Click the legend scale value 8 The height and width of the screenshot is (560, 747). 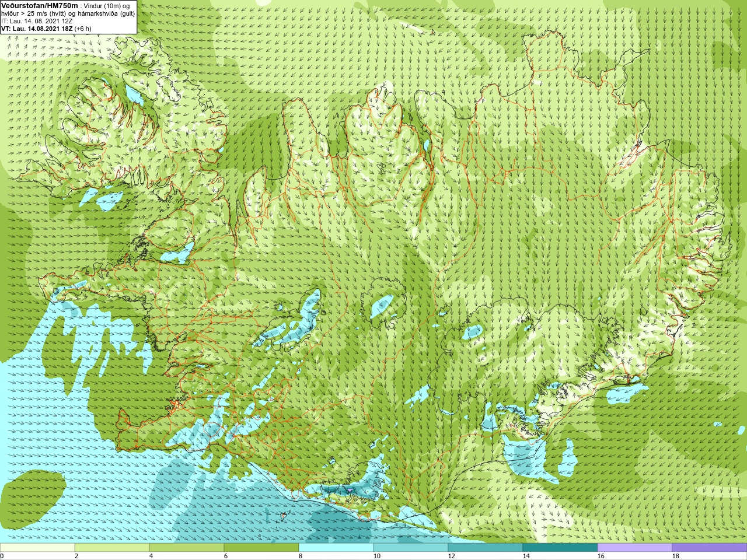(x=301, y=556)
